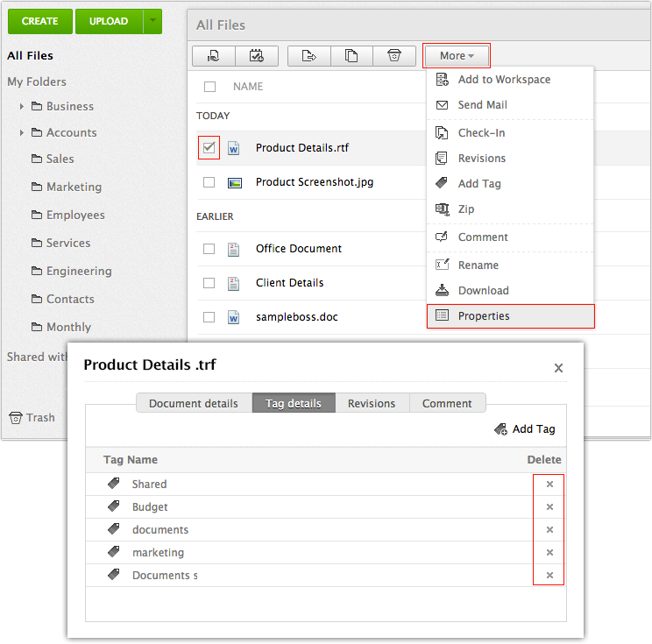This screenshot has width=652, height=644.
Task: Select Add to Workspace menu item
Action: [x=510, y=80]
